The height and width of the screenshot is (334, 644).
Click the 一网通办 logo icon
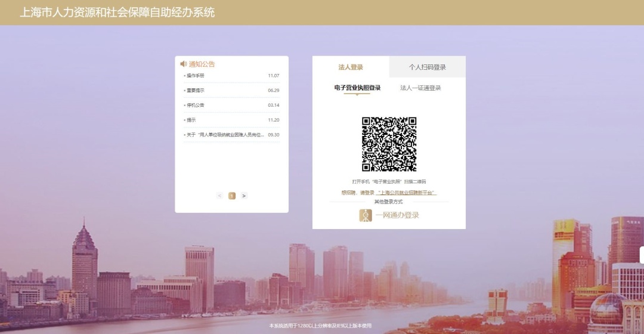[x=365, y=215]
